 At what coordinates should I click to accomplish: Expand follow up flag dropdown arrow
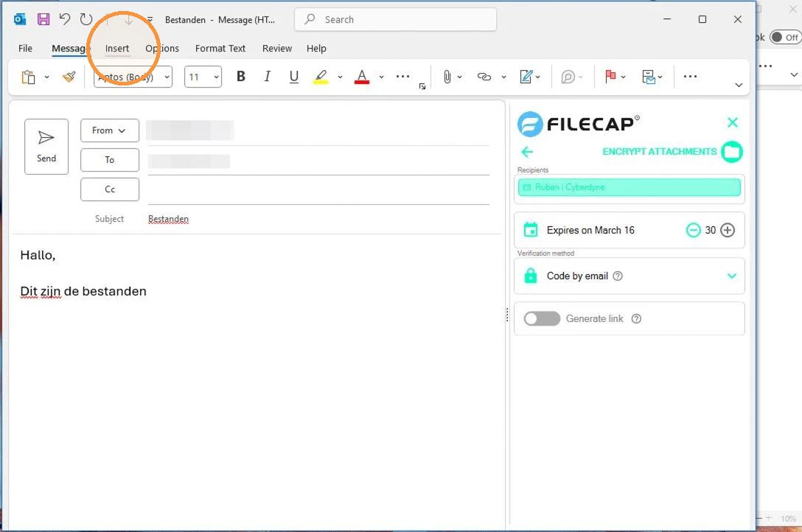click(623, 77)
